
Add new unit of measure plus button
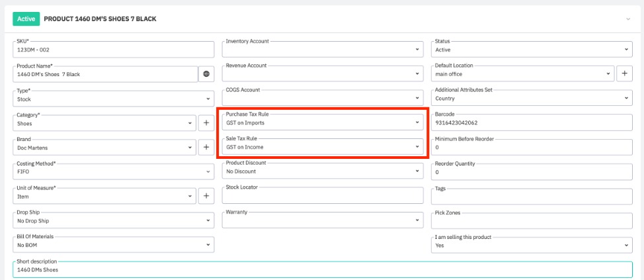[x=206, y=195]
